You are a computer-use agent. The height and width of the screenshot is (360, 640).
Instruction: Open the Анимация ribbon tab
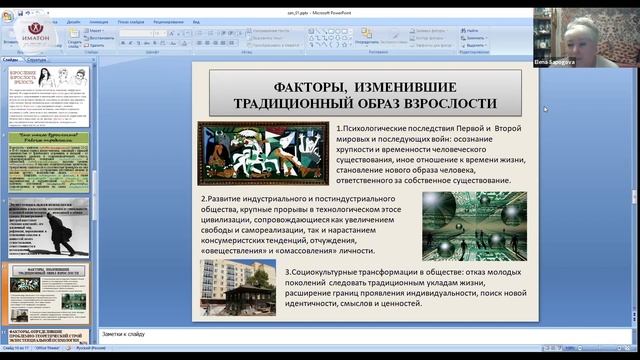pos(99,22)
